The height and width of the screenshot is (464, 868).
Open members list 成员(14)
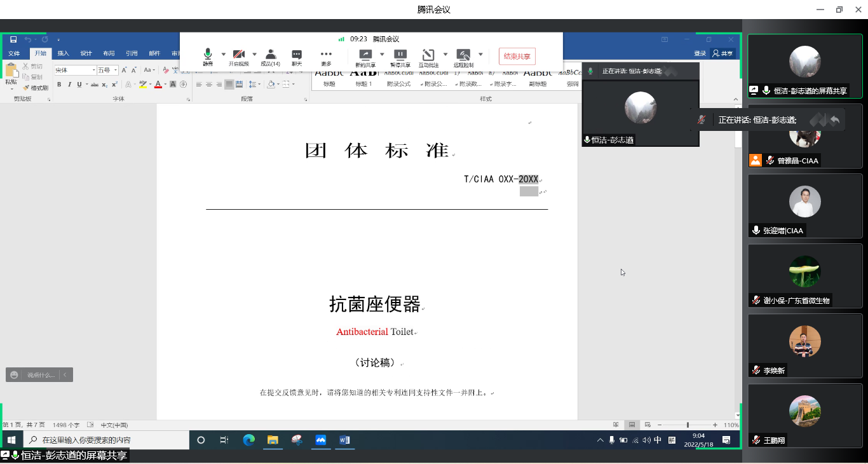pos(271,57)
